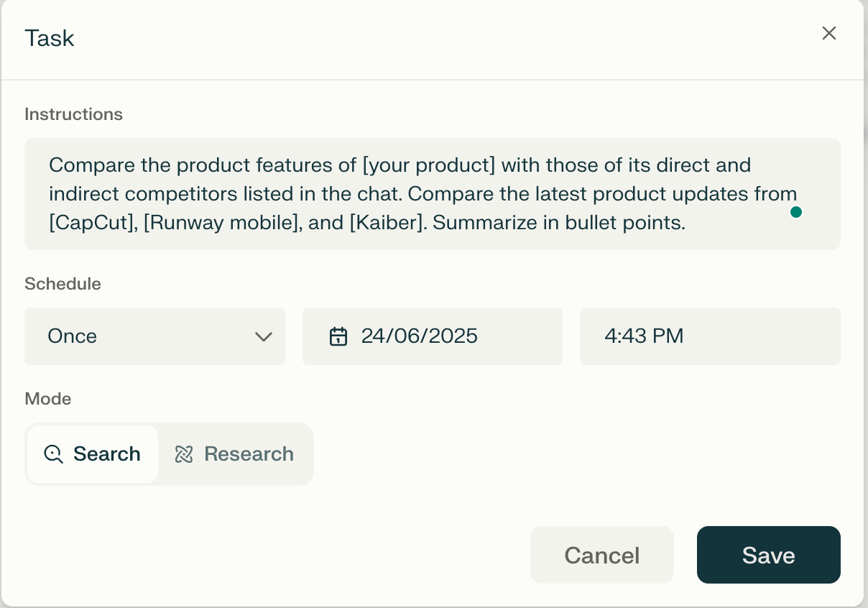This screenshot has height=608, width=868.
Task: Click the calendar icon in the date field
Action: pyautogui.click(x=338, y=336)
